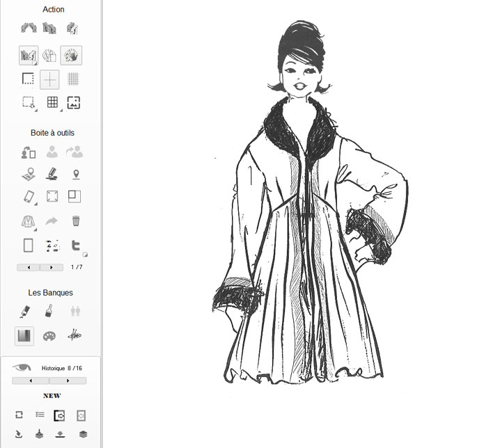Viewport: 477px width, 448px height.
Task: Open the color palette icon in Les Banques
Action: pos(49,336)
